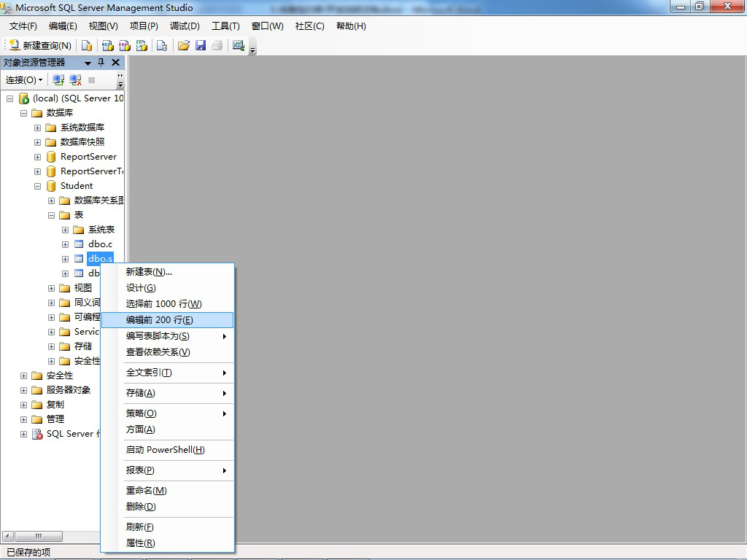
Task: Open the 存储(A) submenu
Action: (168, 393)
